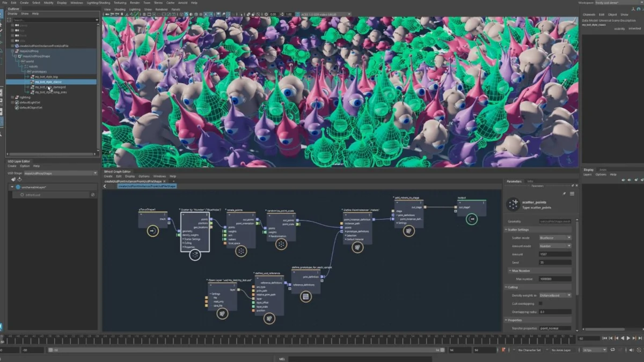
Task: Click the Overlapping radius input field
Action: (555, 312)
